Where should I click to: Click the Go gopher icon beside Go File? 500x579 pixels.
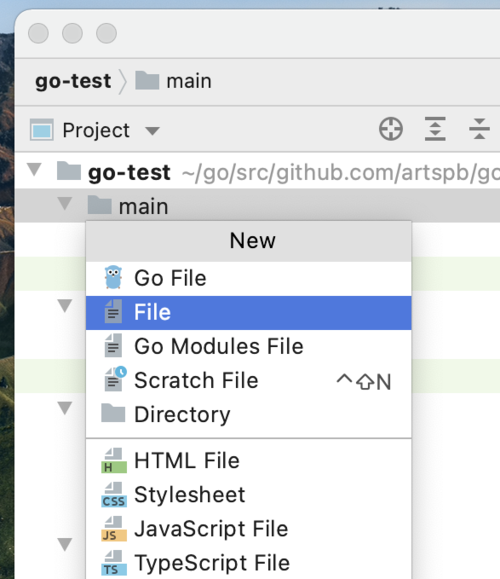[113, 277]
